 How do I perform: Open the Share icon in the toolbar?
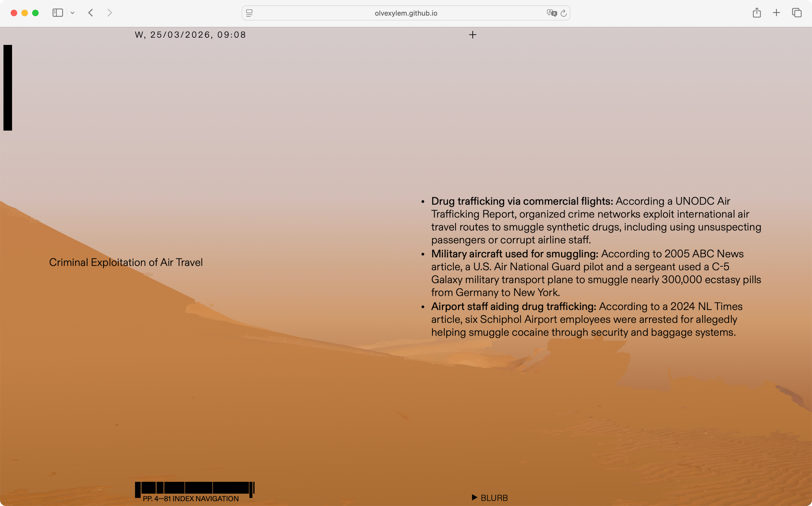[x=757, y=13]
